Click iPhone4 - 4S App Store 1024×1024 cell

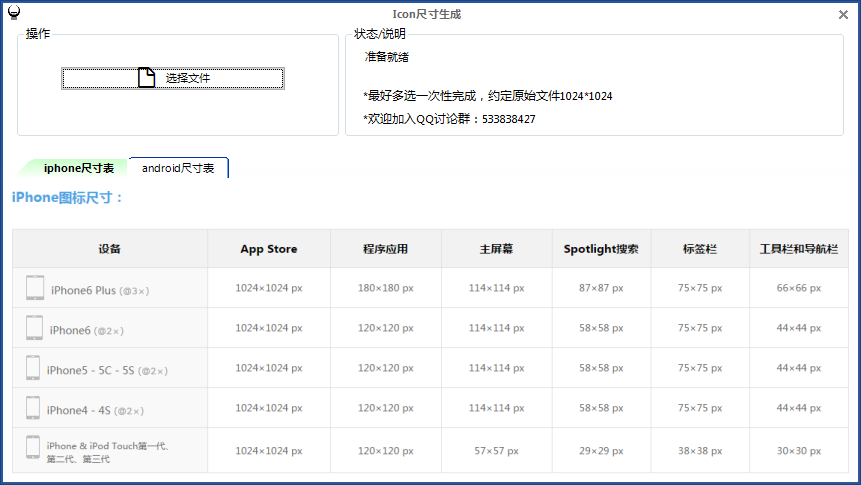coord(269,408)
